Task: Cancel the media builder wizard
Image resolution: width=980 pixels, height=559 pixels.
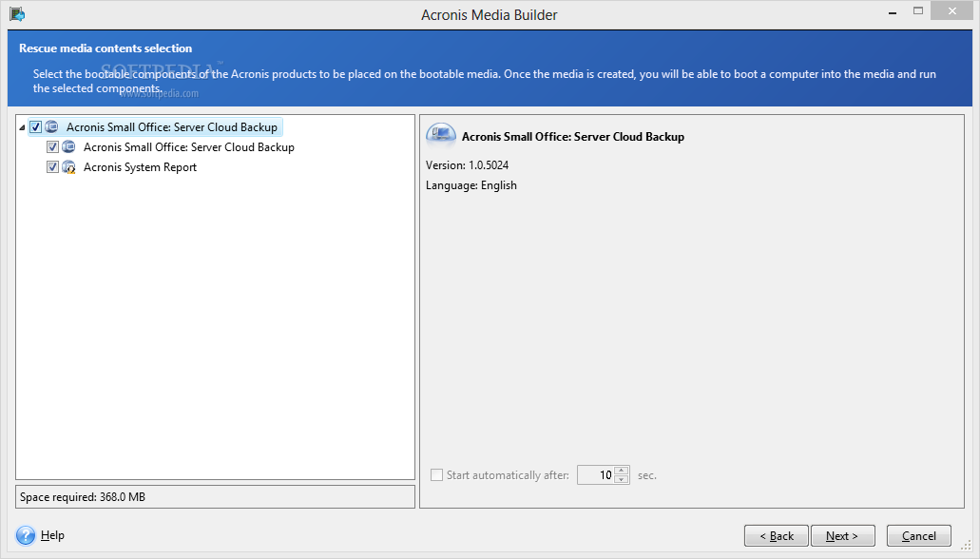Action: tap(919, 536)
